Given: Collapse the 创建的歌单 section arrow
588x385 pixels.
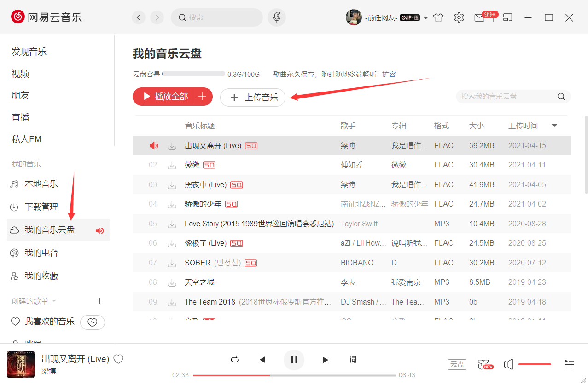Looking at the screenshot, I should tap(54, 301).
